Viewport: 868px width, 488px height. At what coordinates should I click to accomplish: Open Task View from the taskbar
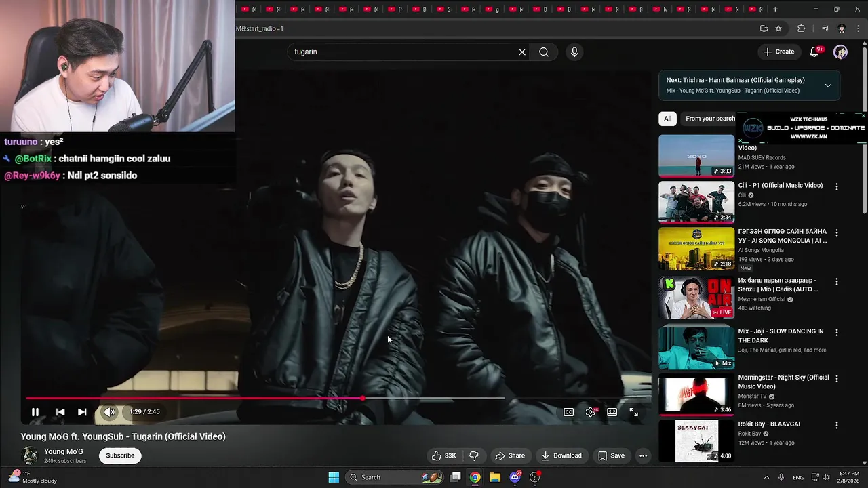pos(456,477)
